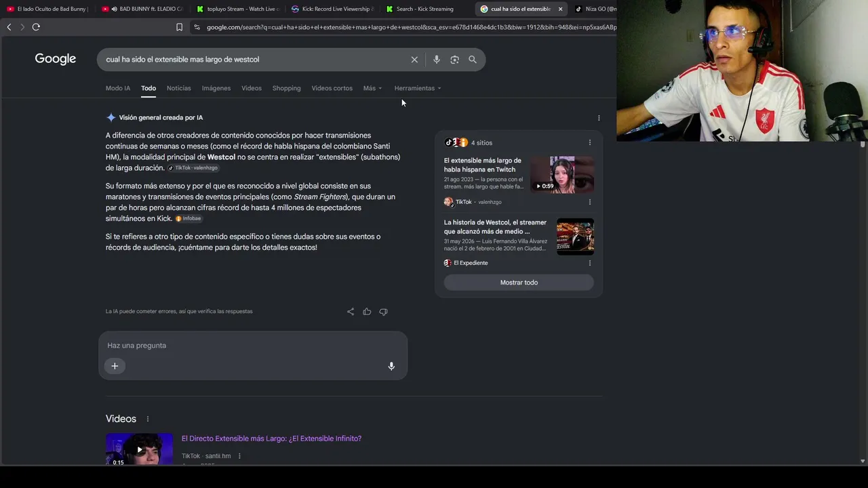
Task: Open options next to Videos heading
Action: (x=148, y=419)
